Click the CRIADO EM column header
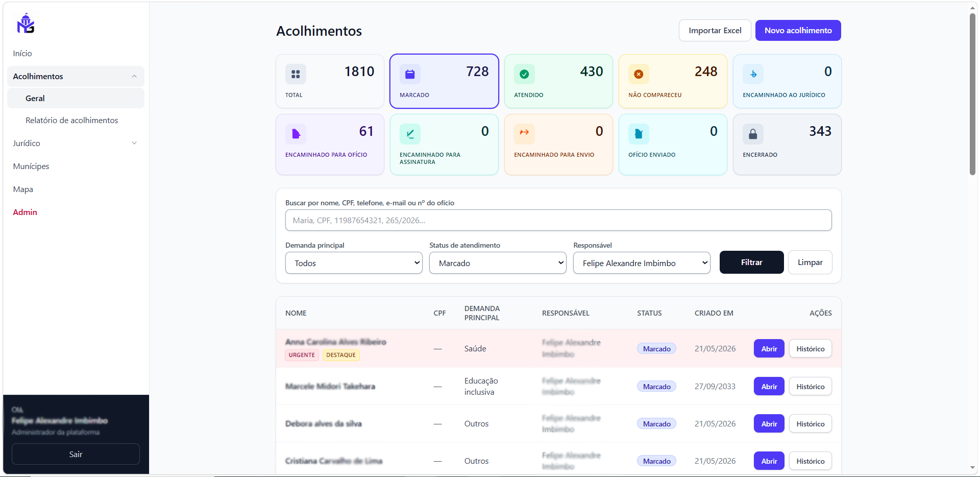 (714, 313)
